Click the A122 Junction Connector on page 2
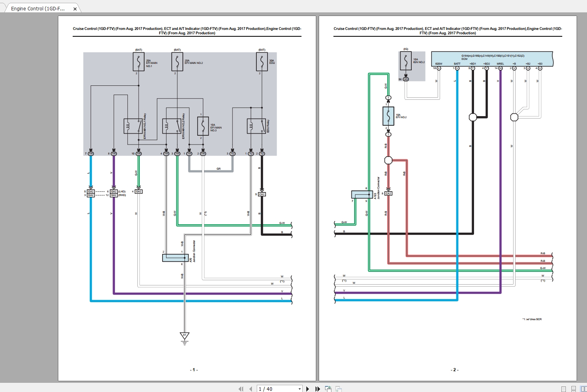The image size is (587, 392). tap(362, 195)
